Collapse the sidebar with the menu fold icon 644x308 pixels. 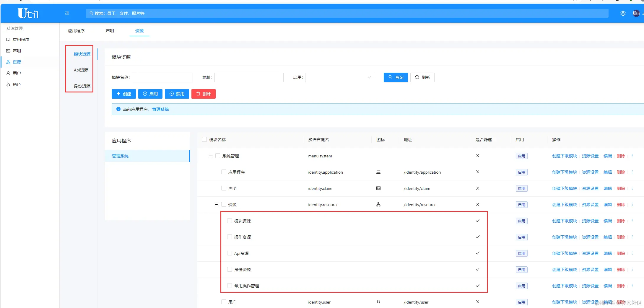[67, 13]
